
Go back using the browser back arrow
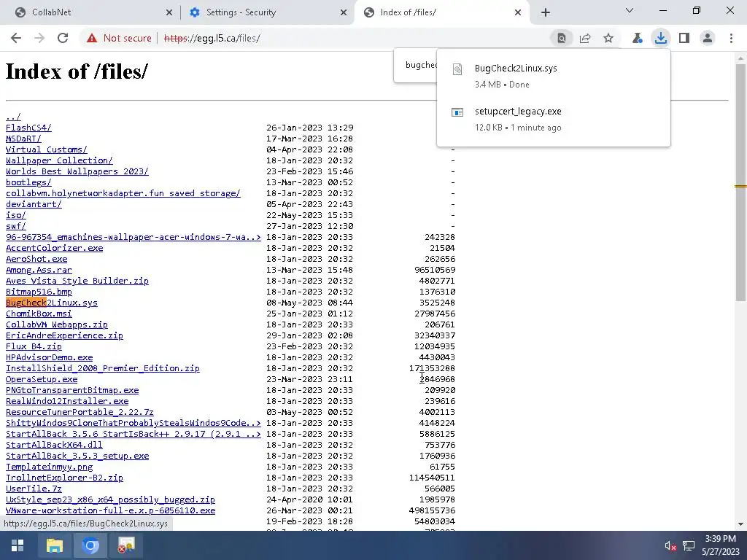tap(16, 38)
